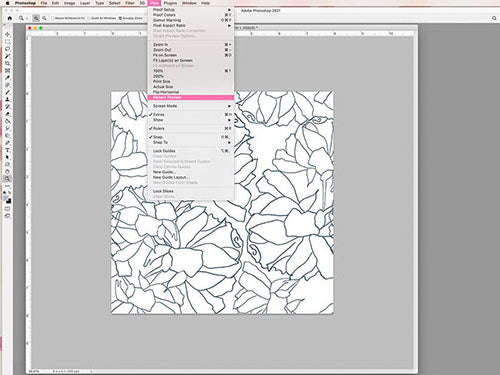Choose Flip Horizontal menu item
Screen dimensions: 500x375
[191, 92]
